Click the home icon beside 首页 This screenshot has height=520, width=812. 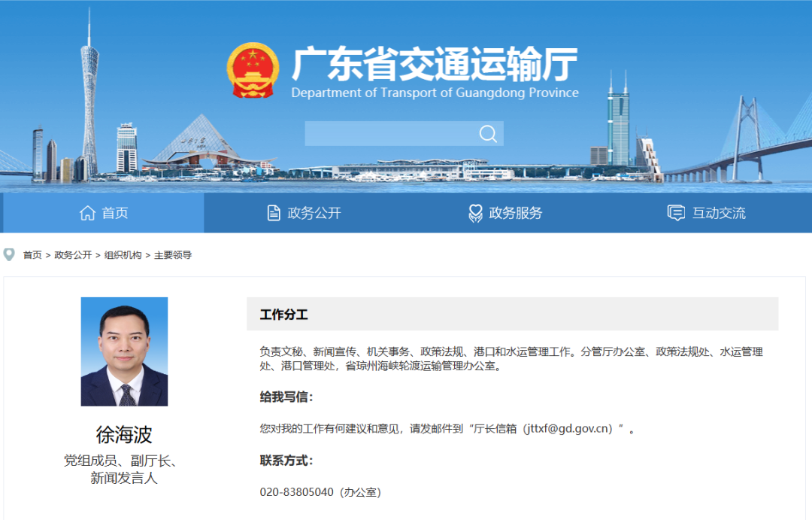coord(87,212)
